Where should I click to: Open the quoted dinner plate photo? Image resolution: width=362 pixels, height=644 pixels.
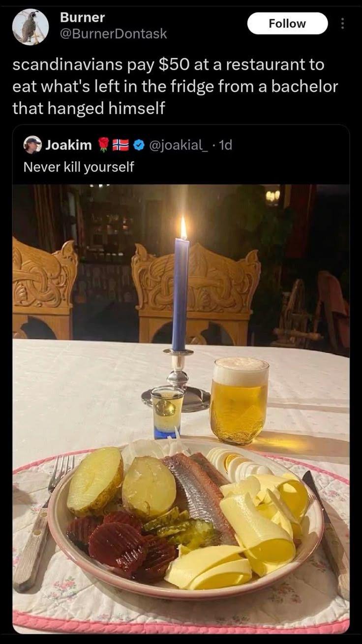pyautogui.click(x=181, y=409)
